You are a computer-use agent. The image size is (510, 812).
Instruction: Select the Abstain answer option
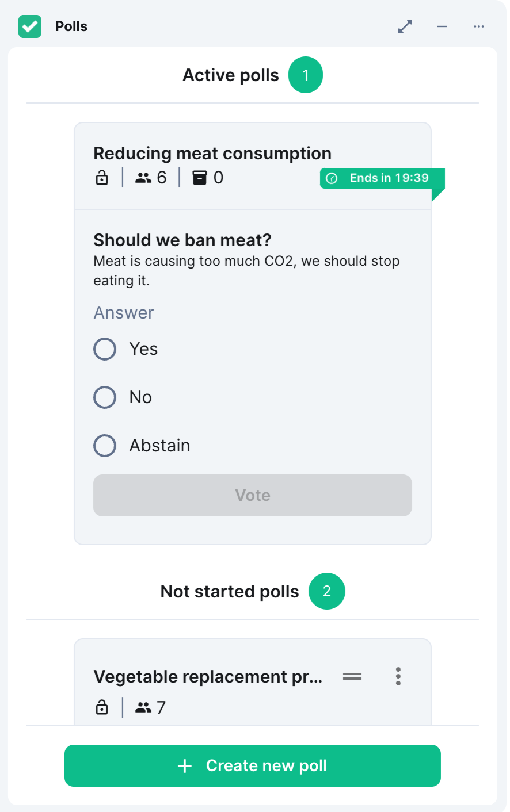105,446
